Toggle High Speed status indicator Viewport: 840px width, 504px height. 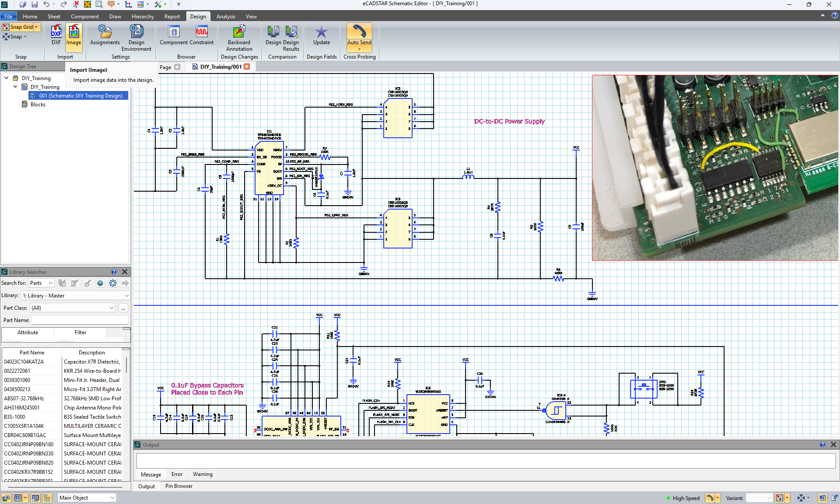(683, 498)
